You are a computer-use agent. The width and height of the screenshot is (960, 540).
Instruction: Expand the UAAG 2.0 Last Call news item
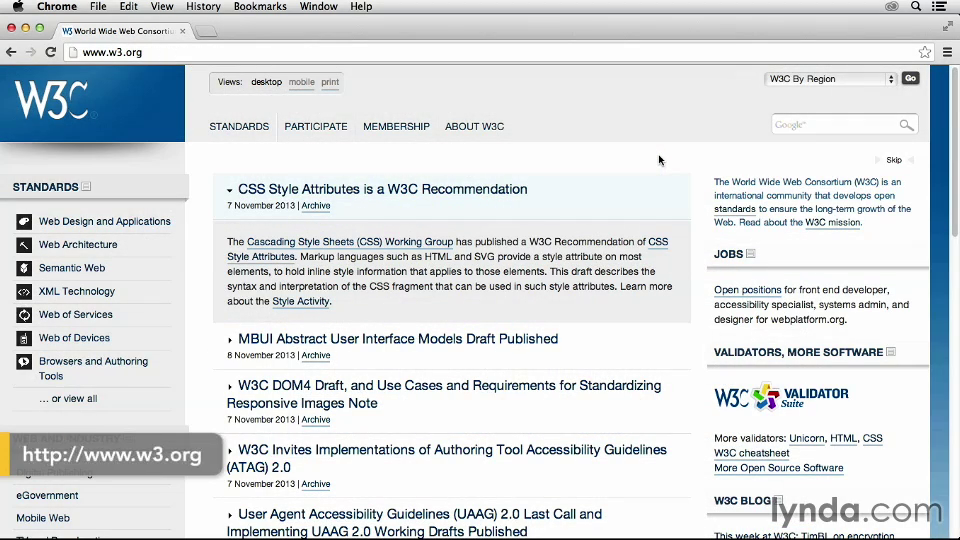[230, 515]
